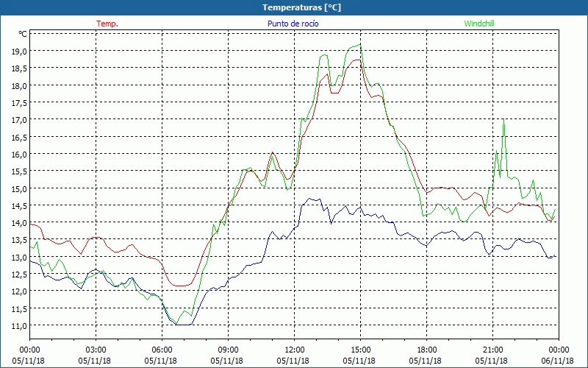This screenshot has width=588, height=368.
Task: Click the Punto de rocío legend label
Action: [x=293, y=24]
